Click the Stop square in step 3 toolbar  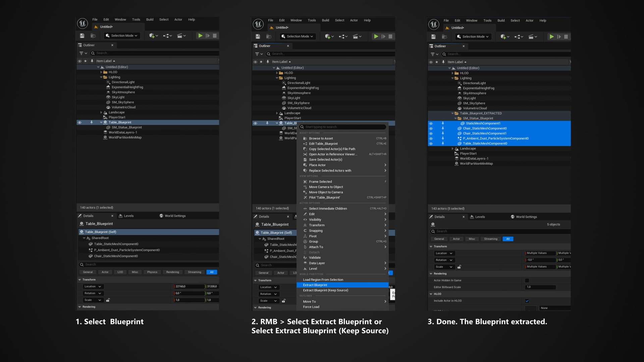(x=566, y=37)
